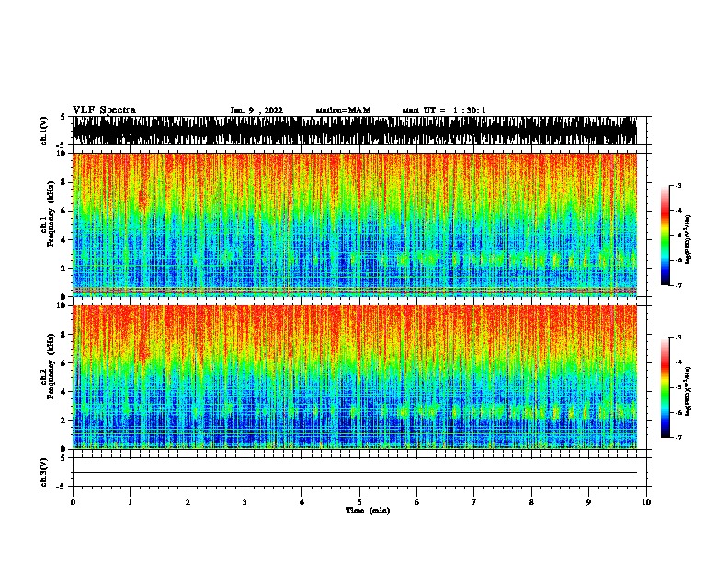Click the "VLF Spectra" plot title
Image resolution: width=728 pixels, height=563 pixels.
(x=104, y=110)
